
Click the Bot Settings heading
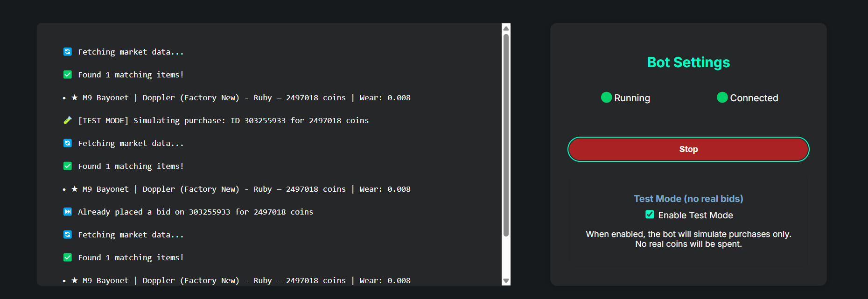(x=688, y=63)
